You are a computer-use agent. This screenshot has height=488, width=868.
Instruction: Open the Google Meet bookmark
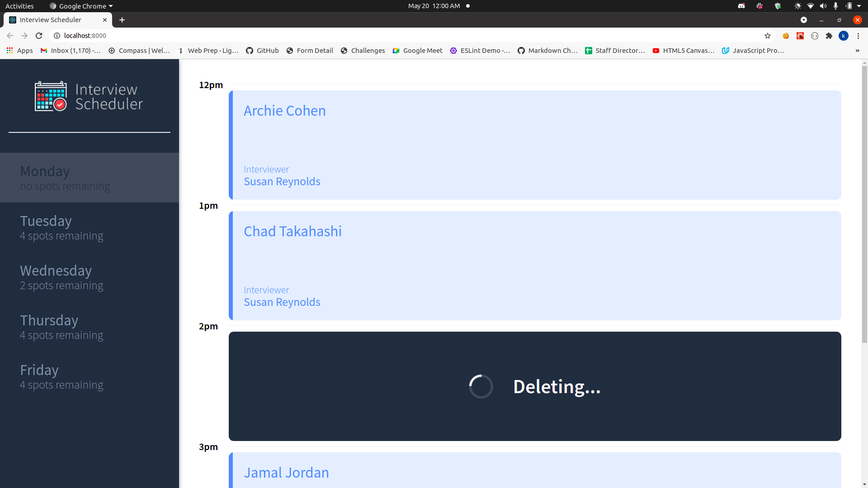click(417, 51)
